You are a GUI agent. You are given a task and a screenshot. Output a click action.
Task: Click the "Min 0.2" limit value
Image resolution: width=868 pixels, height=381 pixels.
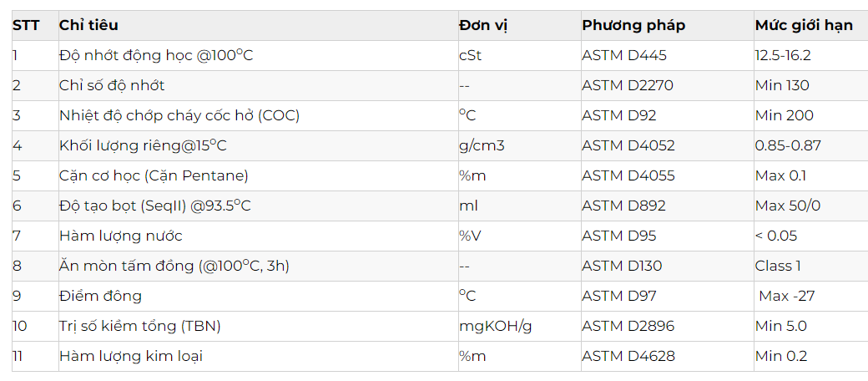pyautogui.click(x=781, y=356)
